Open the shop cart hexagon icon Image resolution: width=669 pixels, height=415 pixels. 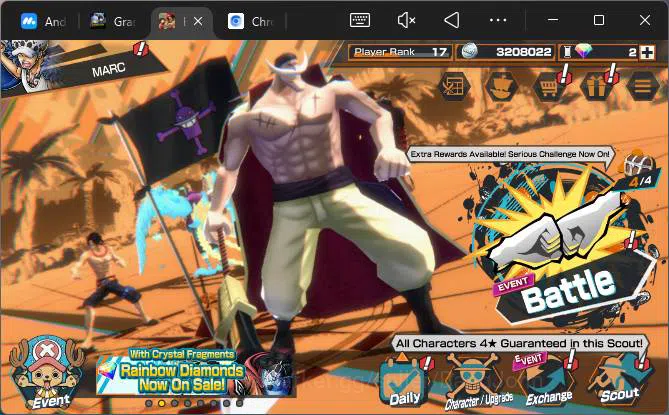click(549, 87)
